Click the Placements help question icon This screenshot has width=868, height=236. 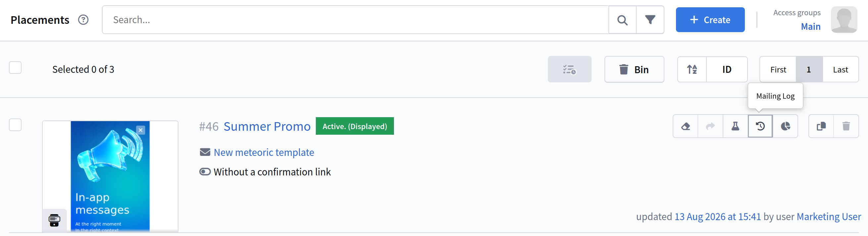pos(83,20)
